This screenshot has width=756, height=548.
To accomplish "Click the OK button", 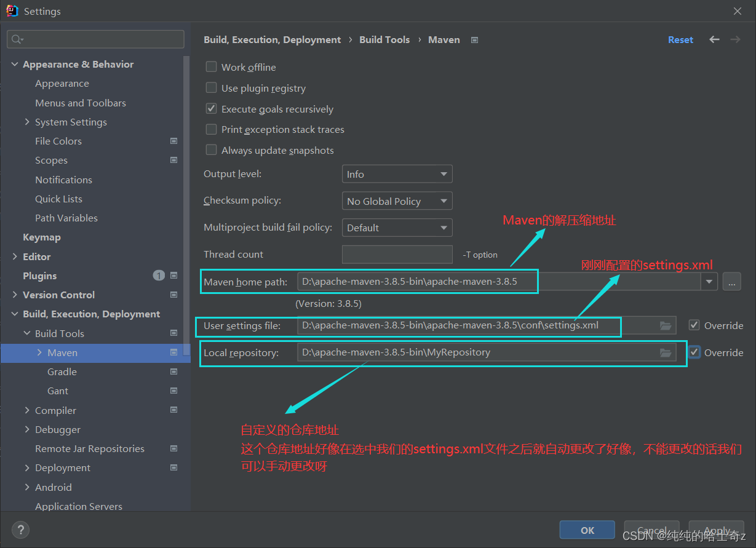I will point(587,530).
